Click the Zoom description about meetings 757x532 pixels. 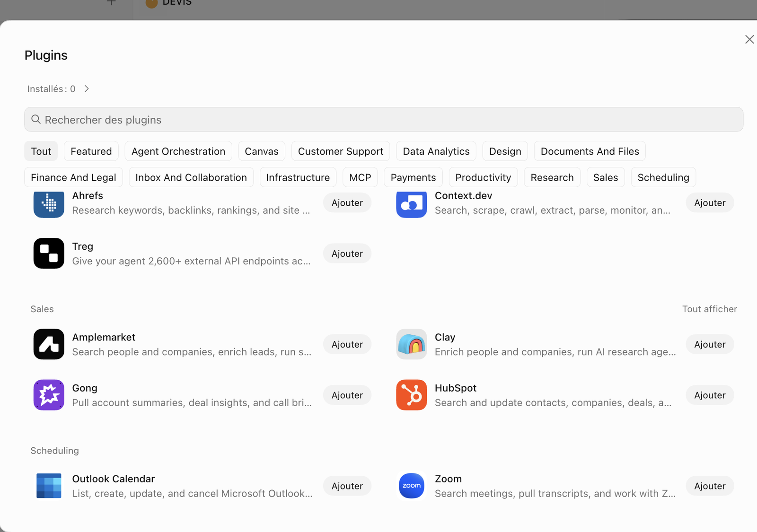click(555, 493)
